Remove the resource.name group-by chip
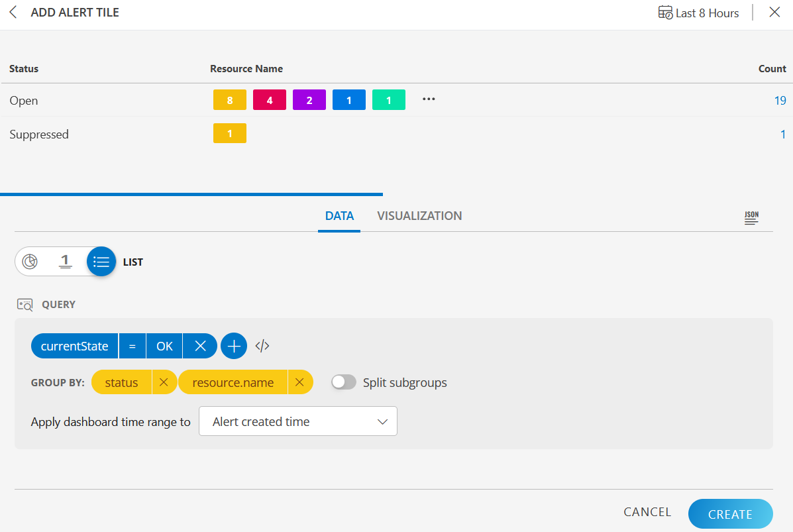793x532 pixels. (x=300, y=382)
